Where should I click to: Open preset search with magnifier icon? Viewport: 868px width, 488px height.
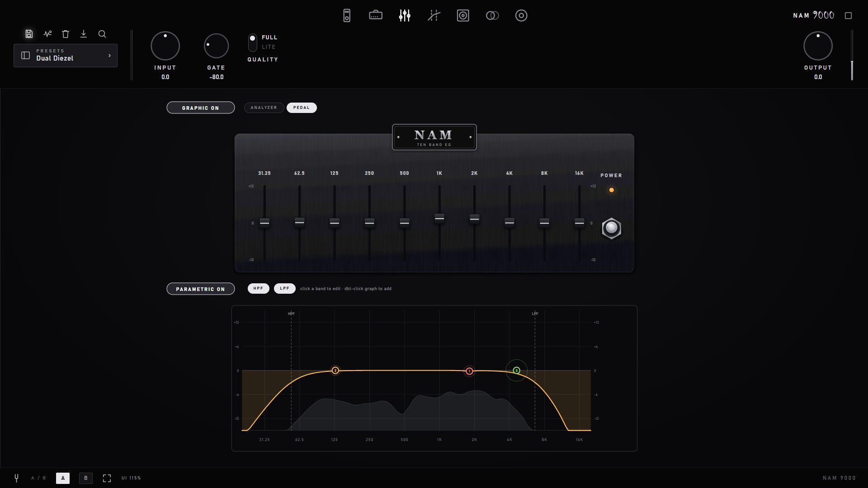(102, 34)
